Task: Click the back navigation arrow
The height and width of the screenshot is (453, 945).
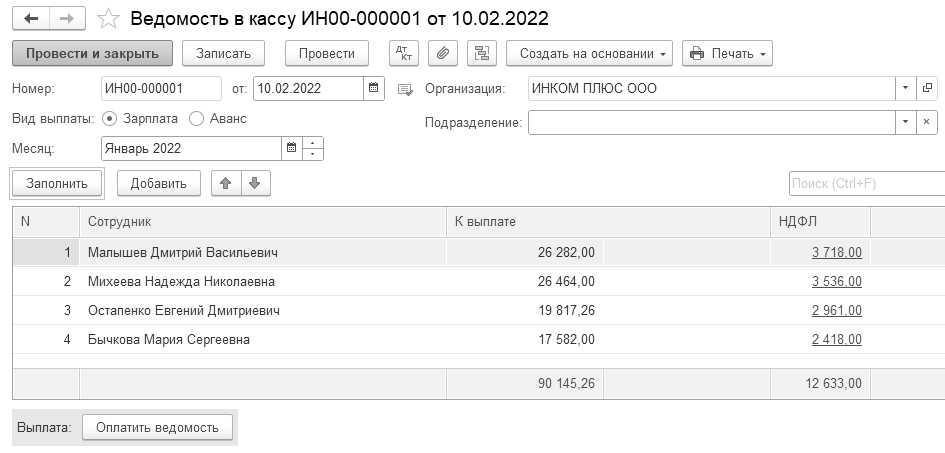Action: 31,19
